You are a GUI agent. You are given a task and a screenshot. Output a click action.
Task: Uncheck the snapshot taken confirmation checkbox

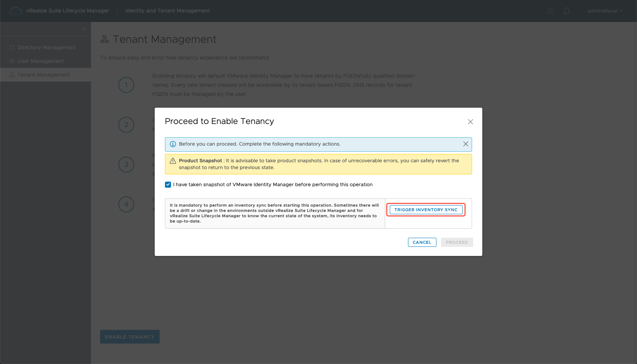[x=168, y=185]
